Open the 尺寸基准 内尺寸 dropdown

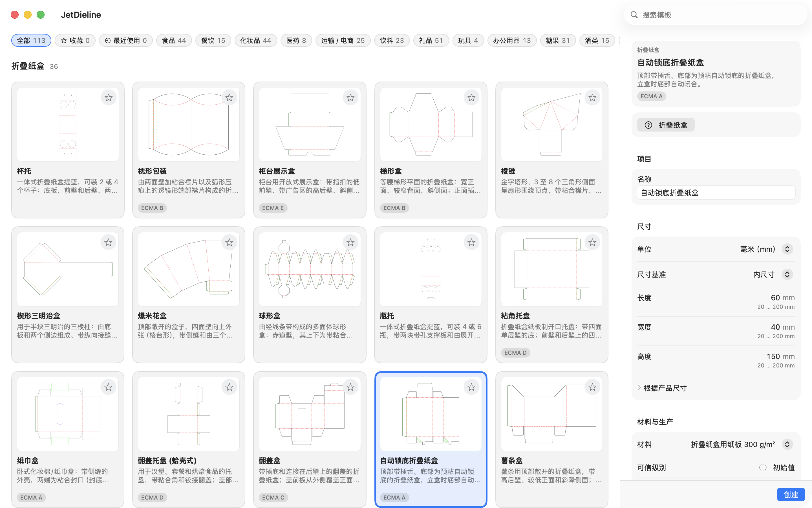787,275
